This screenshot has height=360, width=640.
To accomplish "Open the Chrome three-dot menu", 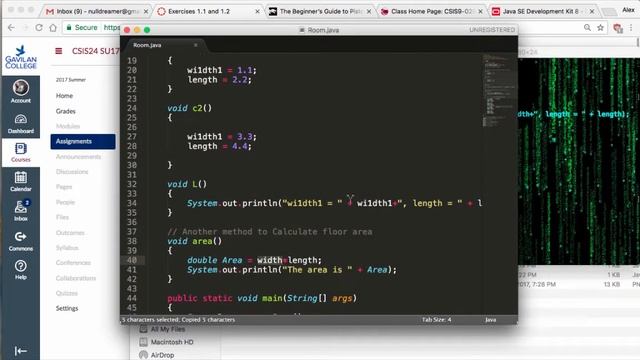I will [x=631, y=27].
